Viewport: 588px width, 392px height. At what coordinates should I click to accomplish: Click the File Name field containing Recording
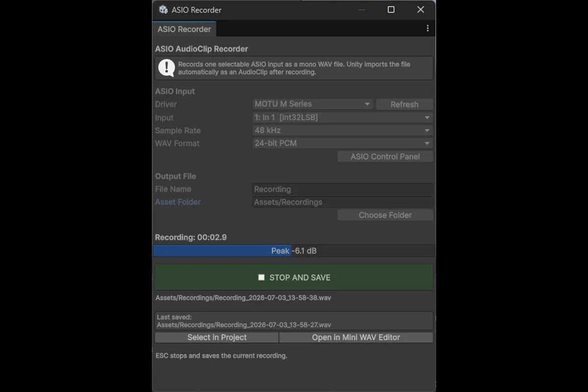pos(343,189)
